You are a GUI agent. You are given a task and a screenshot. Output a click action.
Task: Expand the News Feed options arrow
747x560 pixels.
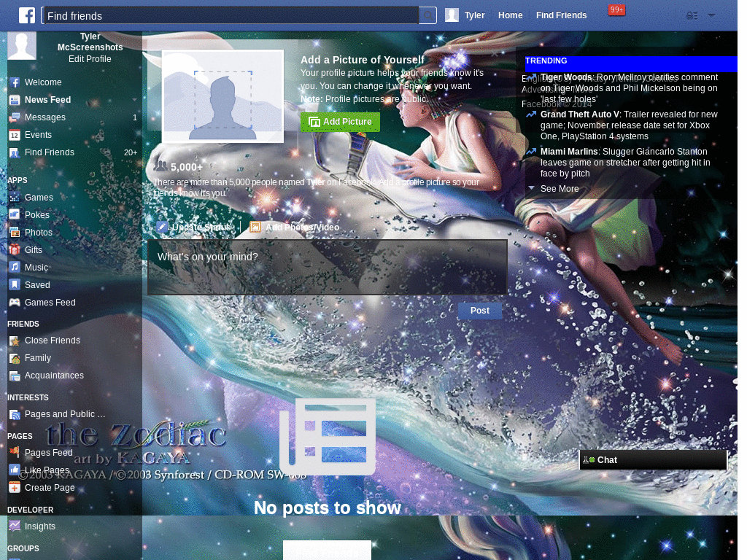click(x=134, y=100)
